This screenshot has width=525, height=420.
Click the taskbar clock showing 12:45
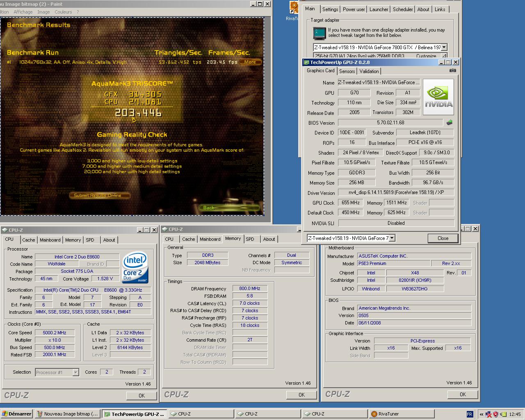tap(515, 414)
